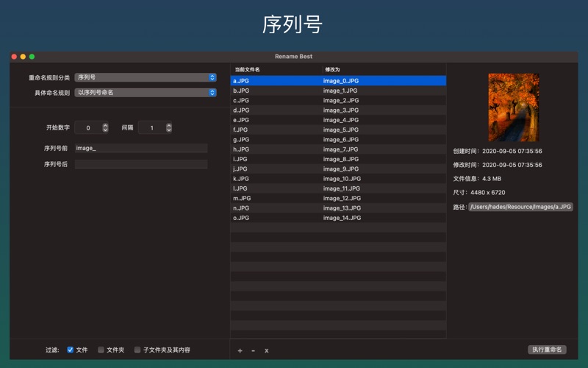Viewport: 588px width, 368px height.
Task: Click the 序列号后 text field
Action: click(x=141, y=164)
